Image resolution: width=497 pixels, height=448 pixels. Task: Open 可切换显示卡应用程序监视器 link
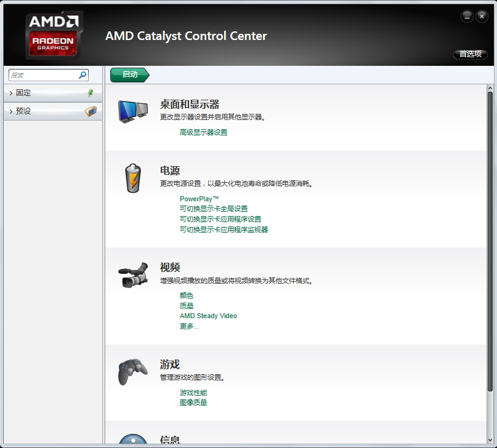(224, 230)
